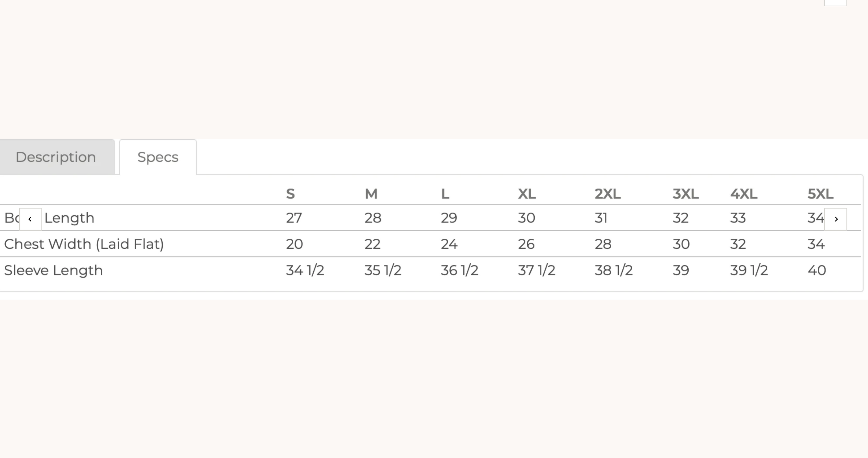Image resolution: width=868 pixels, height=458 pixels.
Task: Click the body length value 27
Action: coord(294,218)
